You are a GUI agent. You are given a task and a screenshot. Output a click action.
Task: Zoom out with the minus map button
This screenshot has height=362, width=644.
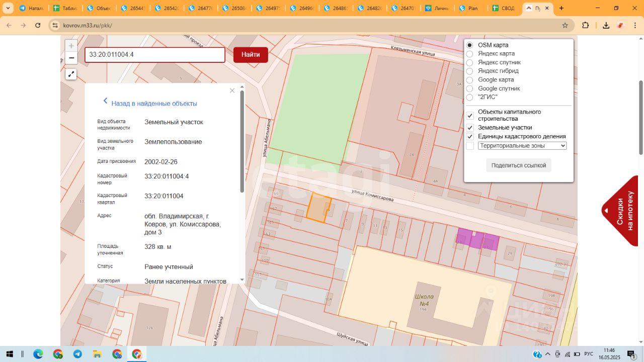[x=71, y=58]
